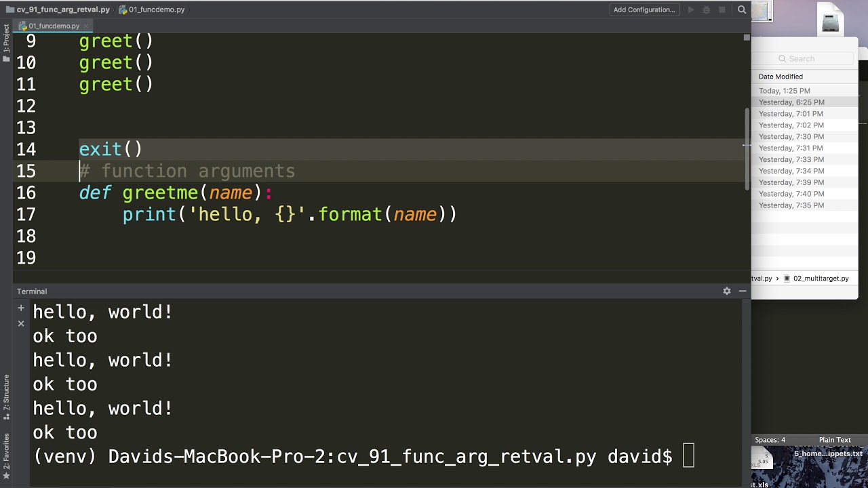Toggle the Favorites tool window
This screenshot has width=868, height=488.
[x=6, y=452]
